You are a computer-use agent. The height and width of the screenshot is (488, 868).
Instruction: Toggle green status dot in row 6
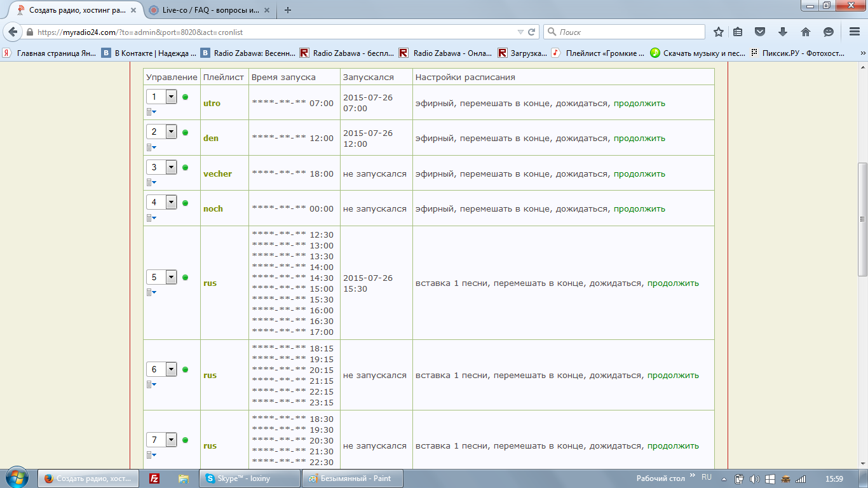(x=186, y=369)
